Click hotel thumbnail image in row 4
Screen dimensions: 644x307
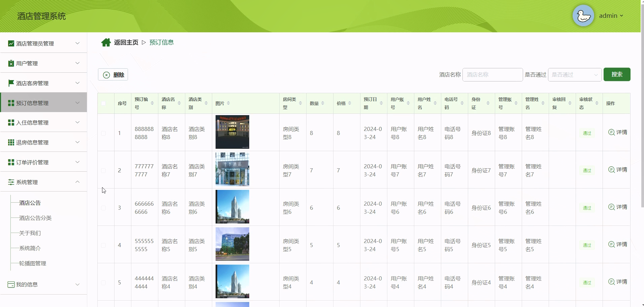click(x=232, y=244)
